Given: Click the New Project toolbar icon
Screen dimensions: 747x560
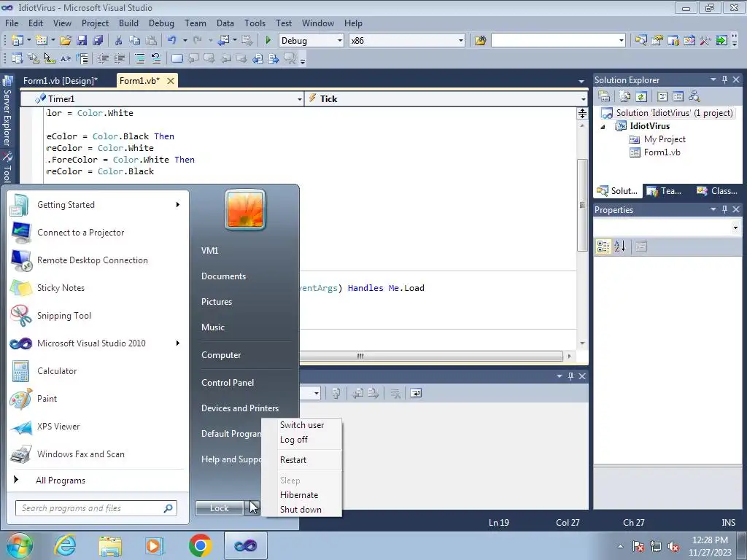Looking at the screenshot, I should pyautogui.click(x=18, y=41).
